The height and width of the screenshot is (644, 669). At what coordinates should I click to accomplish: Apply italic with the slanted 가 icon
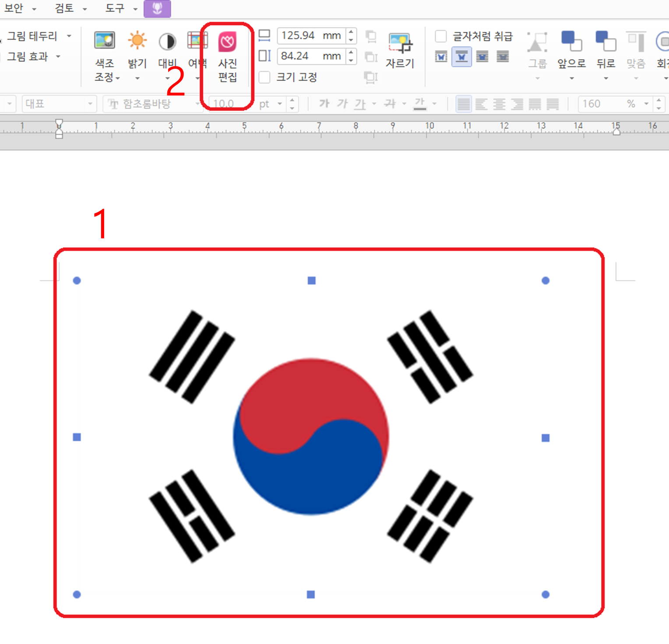(x=342, y=104)
